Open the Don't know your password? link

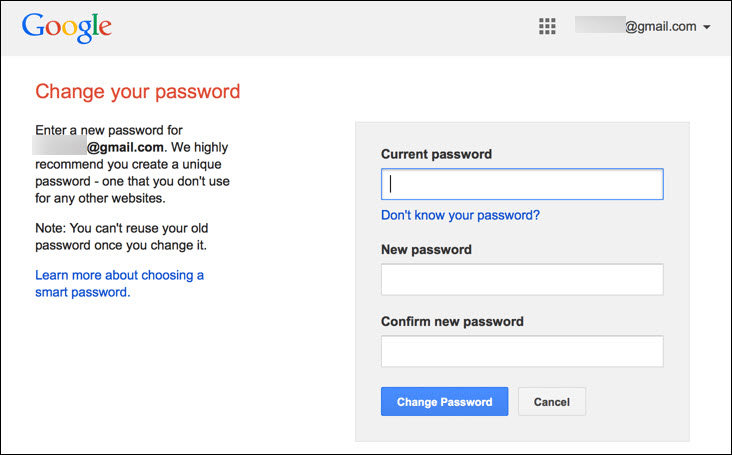tap(460, 215)
